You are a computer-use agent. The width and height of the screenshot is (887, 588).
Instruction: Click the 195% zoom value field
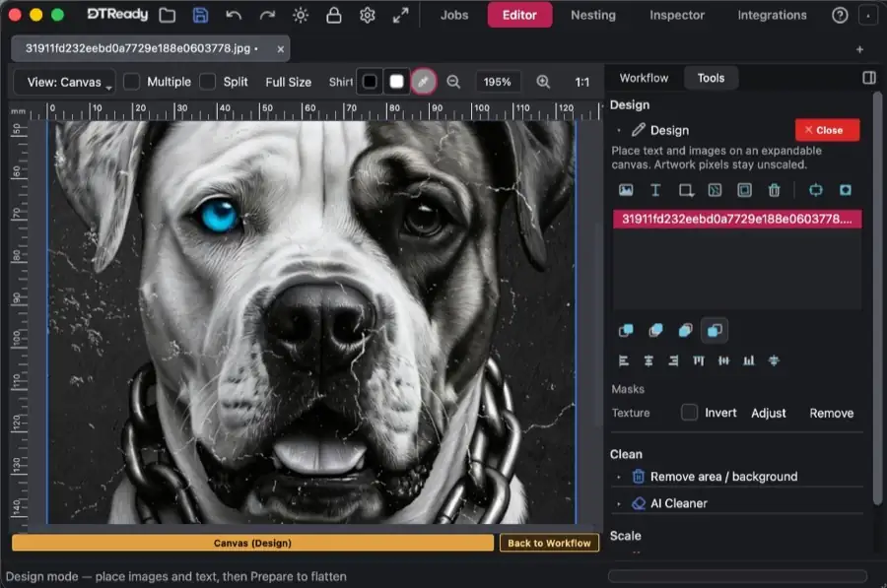tap(497, 82)
